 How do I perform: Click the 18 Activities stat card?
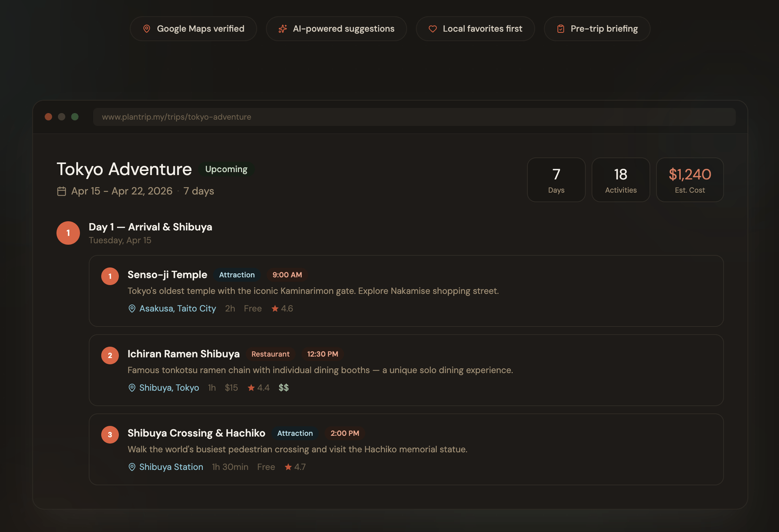[x=621, y=180]
